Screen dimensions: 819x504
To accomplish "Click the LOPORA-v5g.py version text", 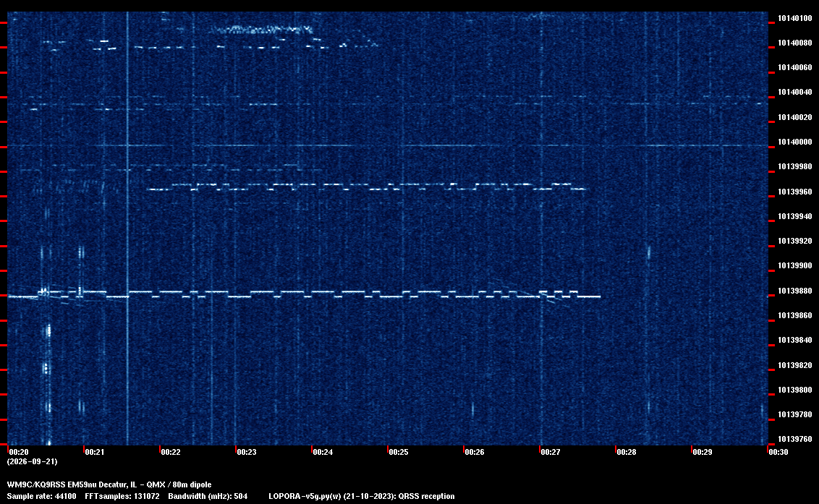I will pyautogui.click(x=362, y=496).
